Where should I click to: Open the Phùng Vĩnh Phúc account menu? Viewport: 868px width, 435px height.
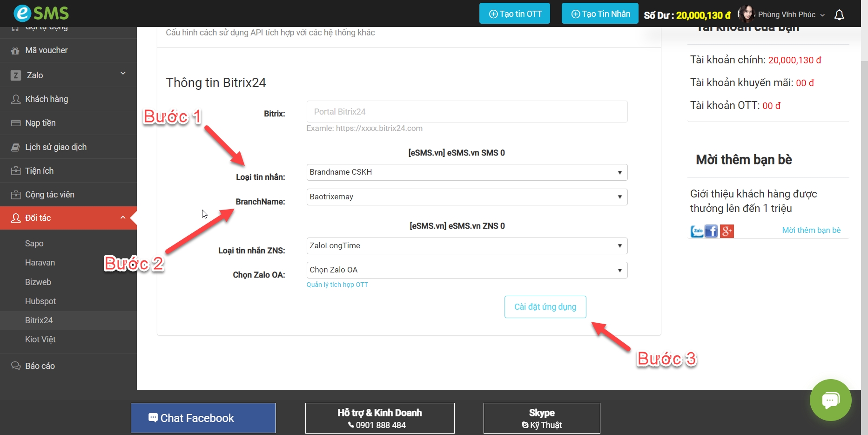[x=791, y=15]
